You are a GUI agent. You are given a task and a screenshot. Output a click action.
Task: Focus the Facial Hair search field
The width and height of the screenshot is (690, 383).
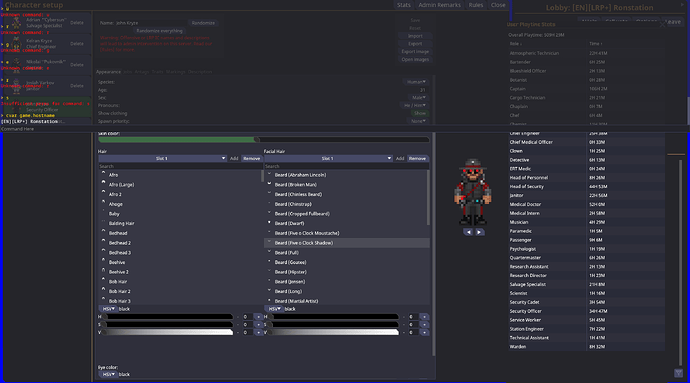pos(346,166)
